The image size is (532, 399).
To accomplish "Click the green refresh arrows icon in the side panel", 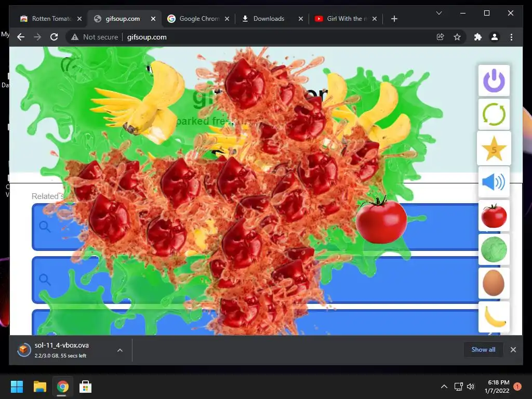I will tap(494, 114).
